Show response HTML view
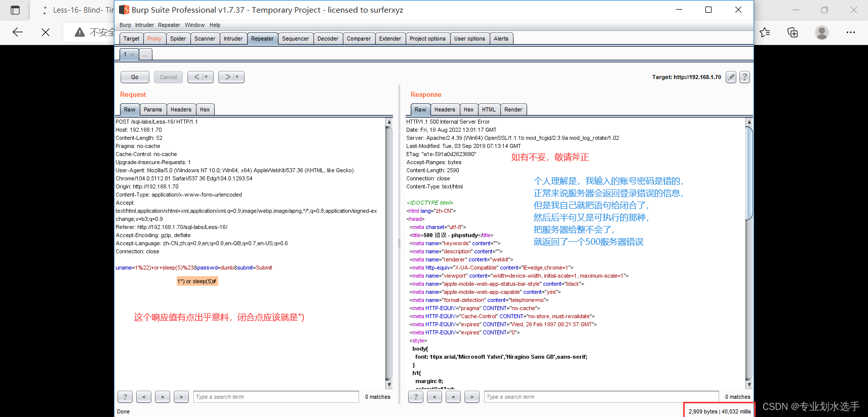Screen dimensions: 868x417 coord(489,109)
